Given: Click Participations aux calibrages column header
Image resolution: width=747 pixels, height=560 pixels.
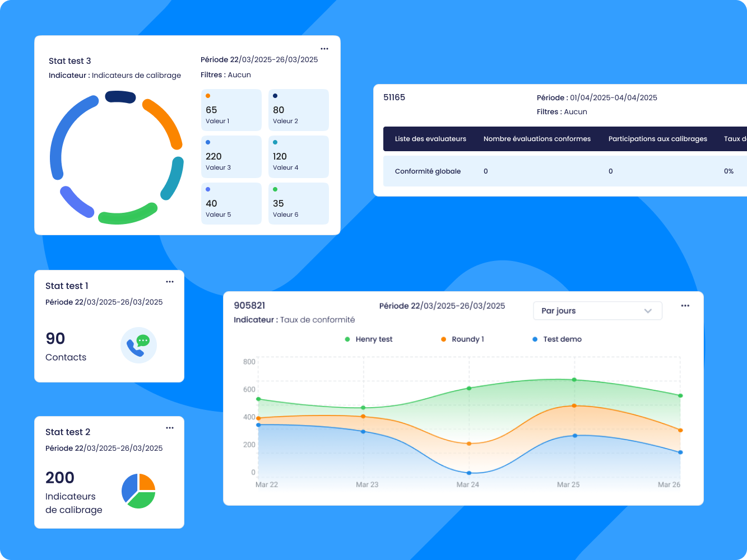Looking at the screenshot, I should pos(657,139).
